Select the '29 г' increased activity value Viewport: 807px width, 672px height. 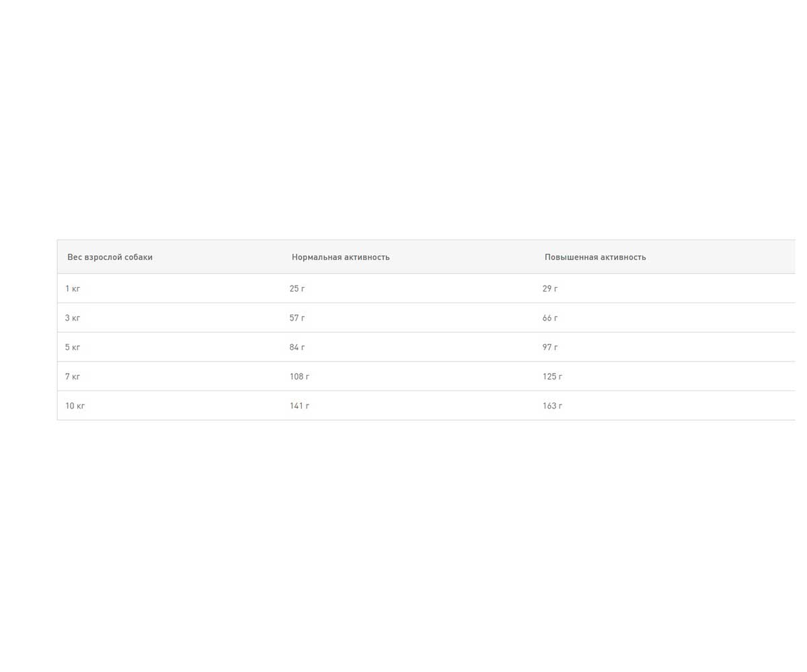coord(550,289)
